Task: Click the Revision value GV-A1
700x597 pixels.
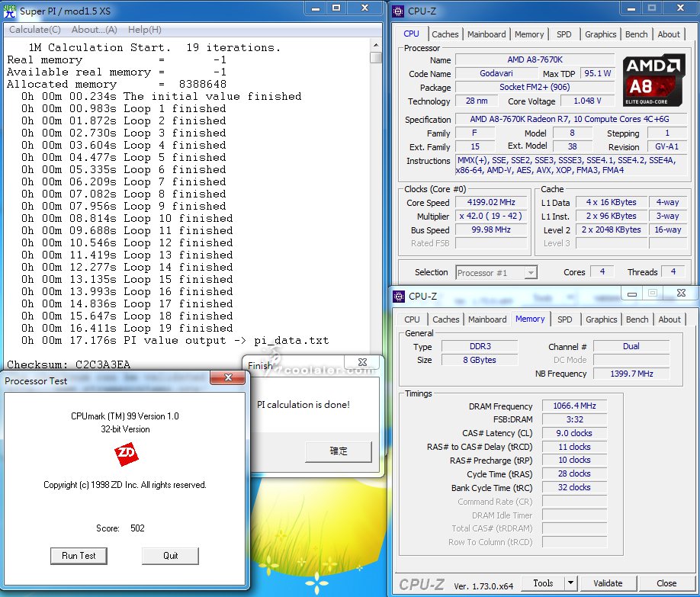Action: (x=667, y=146)
